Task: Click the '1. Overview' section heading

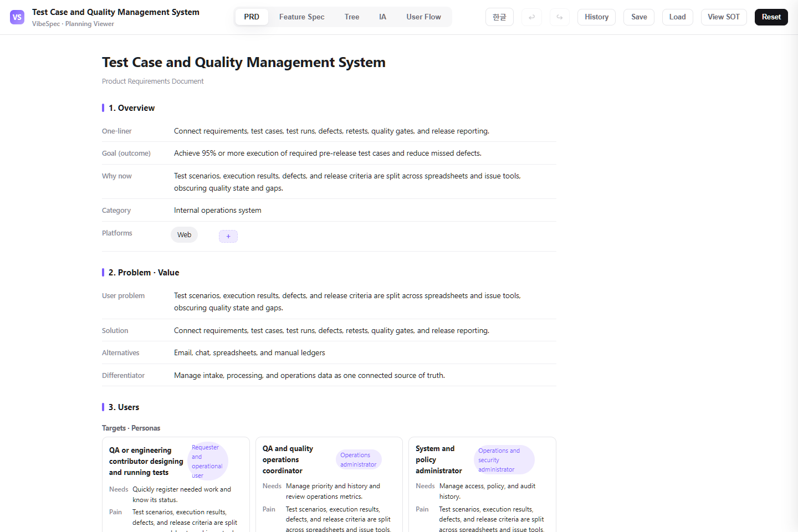Action: (131, 108)
